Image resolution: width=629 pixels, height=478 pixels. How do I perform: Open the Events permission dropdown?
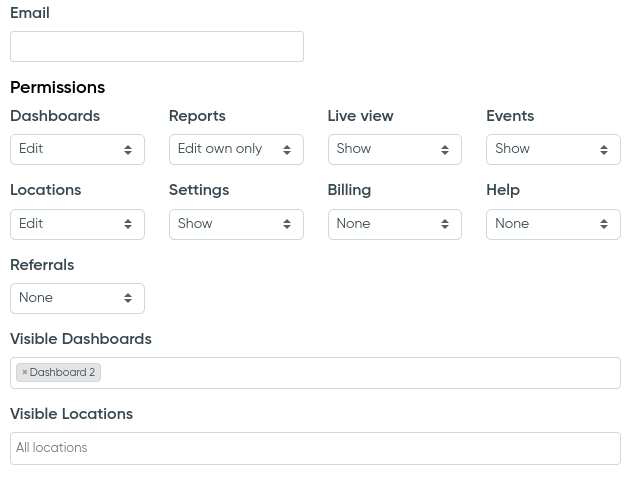coord(553,150)
